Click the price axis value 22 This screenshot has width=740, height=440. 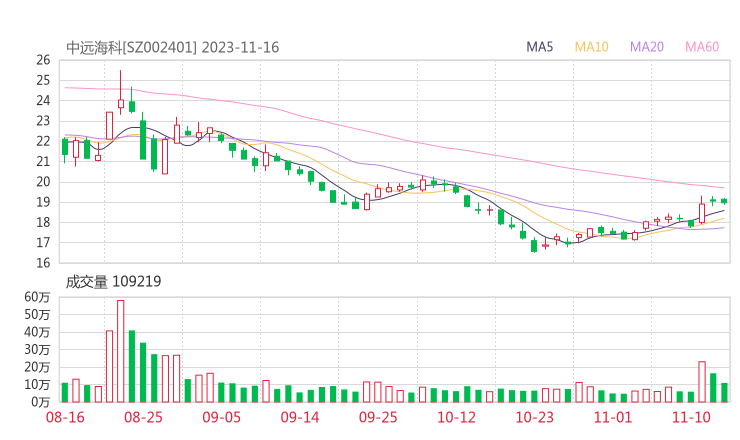tap(43, 141)
